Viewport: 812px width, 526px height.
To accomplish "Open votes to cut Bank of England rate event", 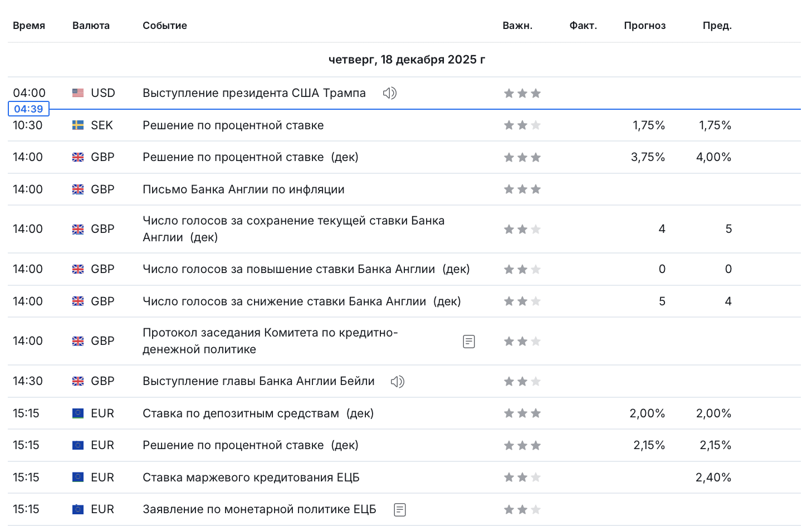I will click(x=302, y=301).
